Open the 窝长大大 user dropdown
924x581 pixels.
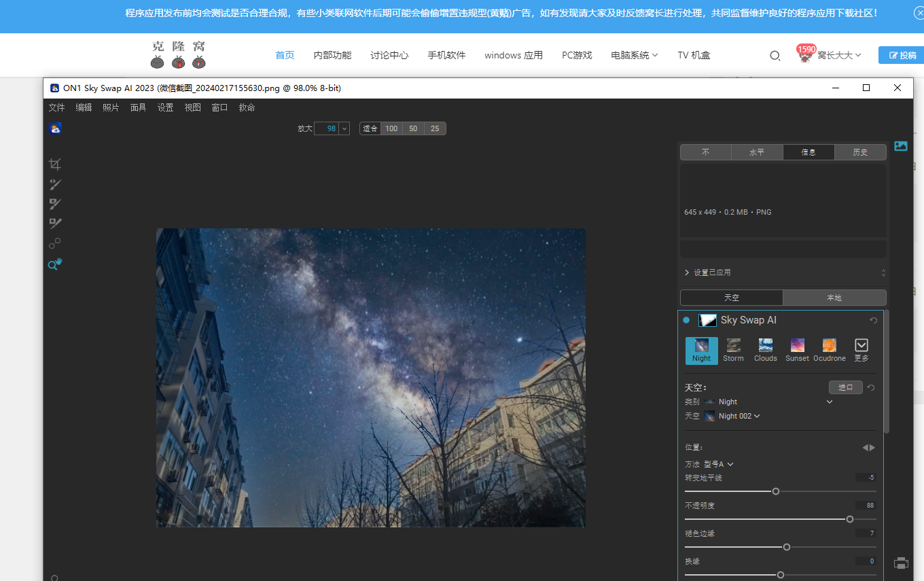click(x=839, y=55)
